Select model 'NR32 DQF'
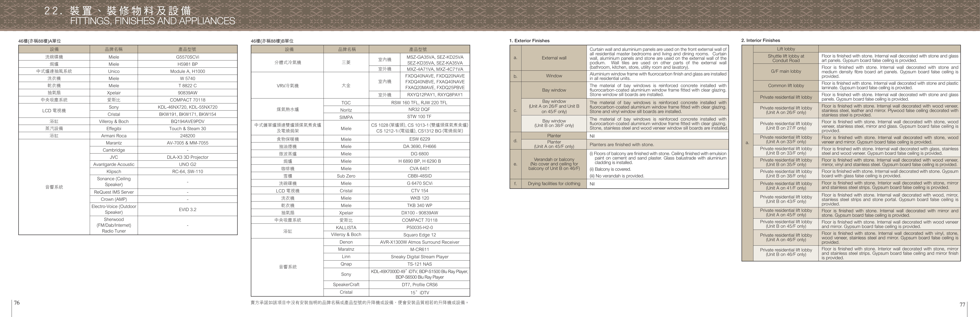Image resolution: width=980 pixels, height=317 pixels. (x=419, y=110)
